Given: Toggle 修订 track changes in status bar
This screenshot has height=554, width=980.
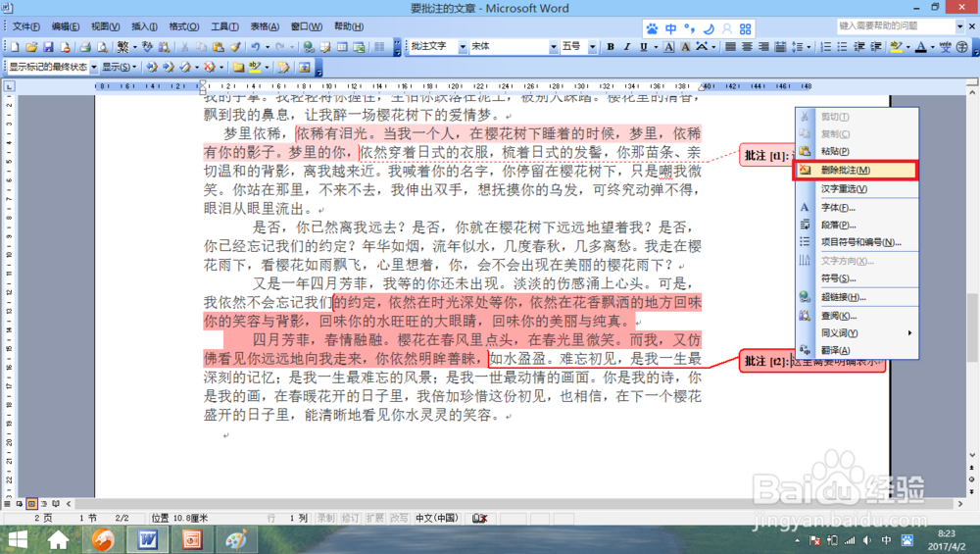Looking at the screenshot, I should pos(350,518).
